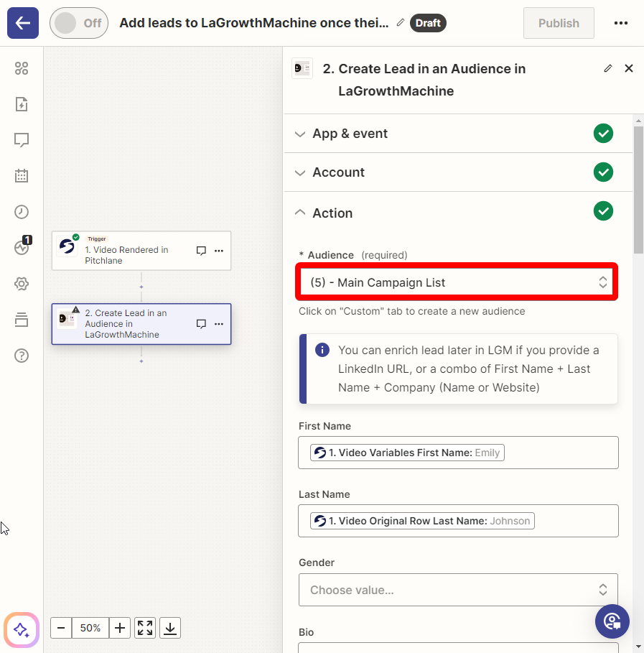Collapse the Action section
This screenshot has width=644, height=653.
(458, 213)
